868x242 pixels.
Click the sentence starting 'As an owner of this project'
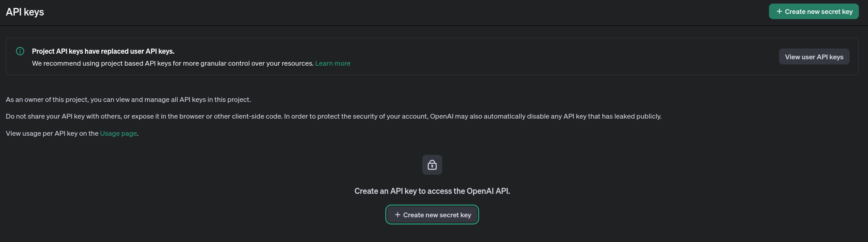[x=128, y=100]
